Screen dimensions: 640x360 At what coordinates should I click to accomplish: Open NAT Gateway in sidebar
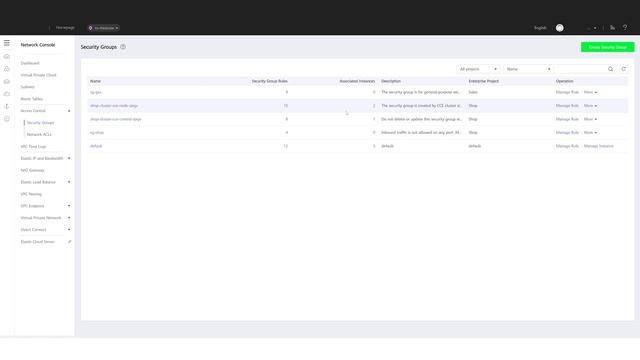pyautogui.click(x=32, y=170)
